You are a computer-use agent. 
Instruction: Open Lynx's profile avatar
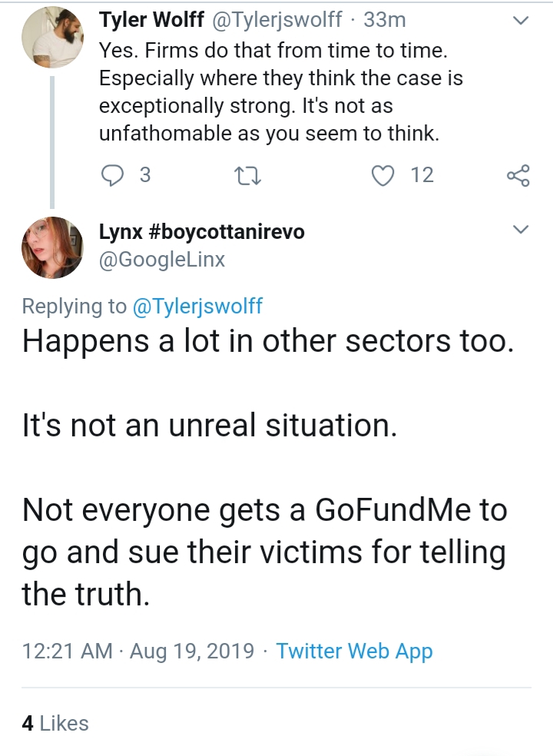coord(52,247)
